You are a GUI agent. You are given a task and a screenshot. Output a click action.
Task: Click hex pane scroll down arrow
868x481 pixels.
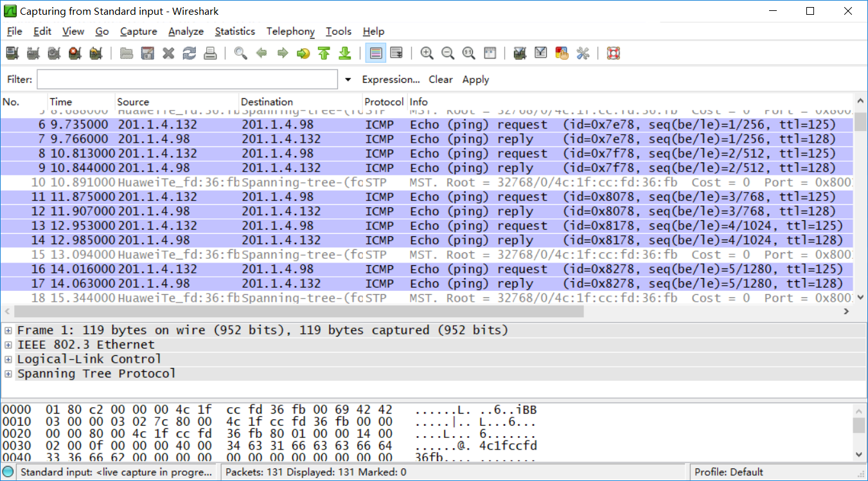click(860, 454)
